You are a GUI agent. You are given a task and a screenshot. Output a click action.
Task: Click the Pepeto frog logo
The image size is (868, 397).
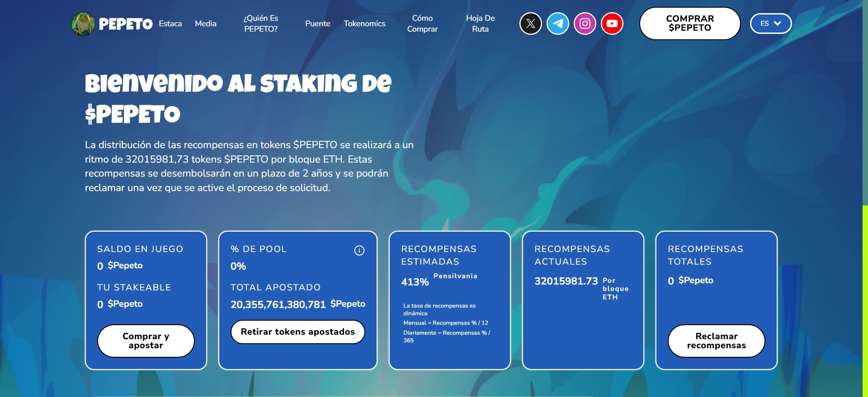coord(83,23)
